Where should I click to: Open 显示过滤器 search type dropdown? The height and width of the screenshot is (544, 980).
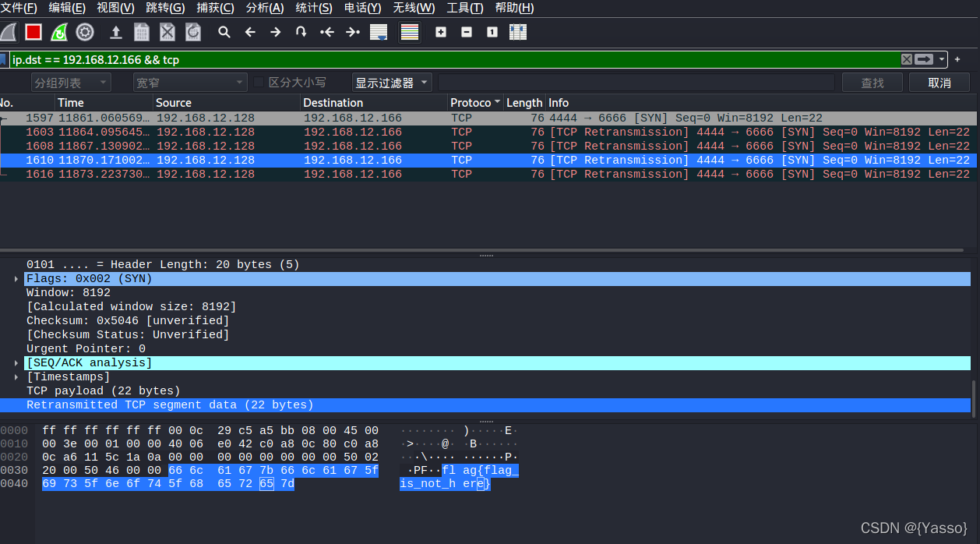[x=392, y=83]
